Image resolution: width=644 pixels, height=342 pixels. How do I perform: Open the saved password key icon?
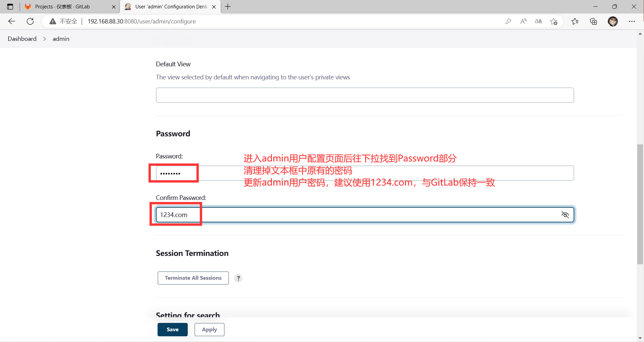[x=508, y=21]
